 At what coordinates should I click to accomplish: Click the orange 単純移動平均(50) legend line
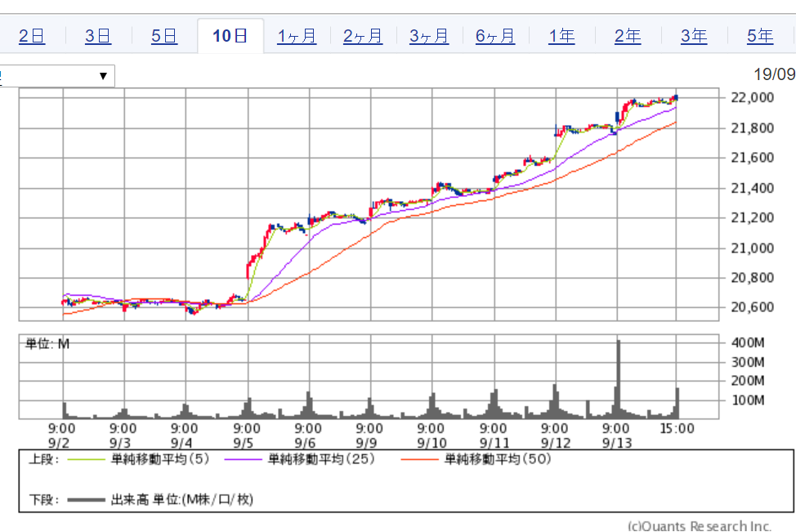coord(420,460)
